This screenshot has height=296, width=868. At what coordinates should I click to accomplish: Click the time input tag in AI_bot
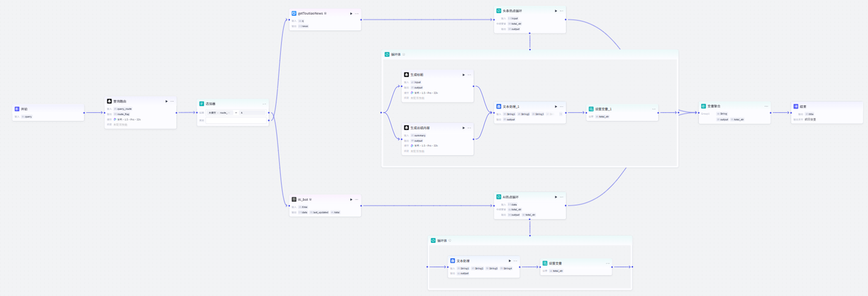(303, 207)
